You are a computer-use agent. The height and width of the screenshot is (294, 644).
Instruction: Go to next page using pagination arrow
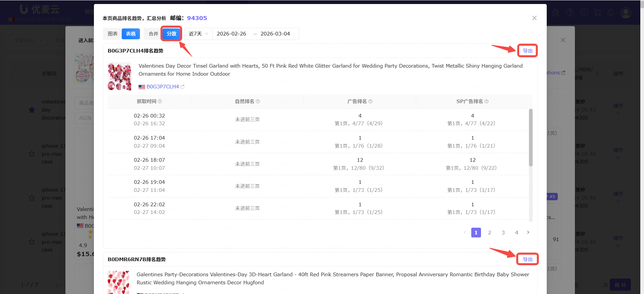(x=528, y=232)
